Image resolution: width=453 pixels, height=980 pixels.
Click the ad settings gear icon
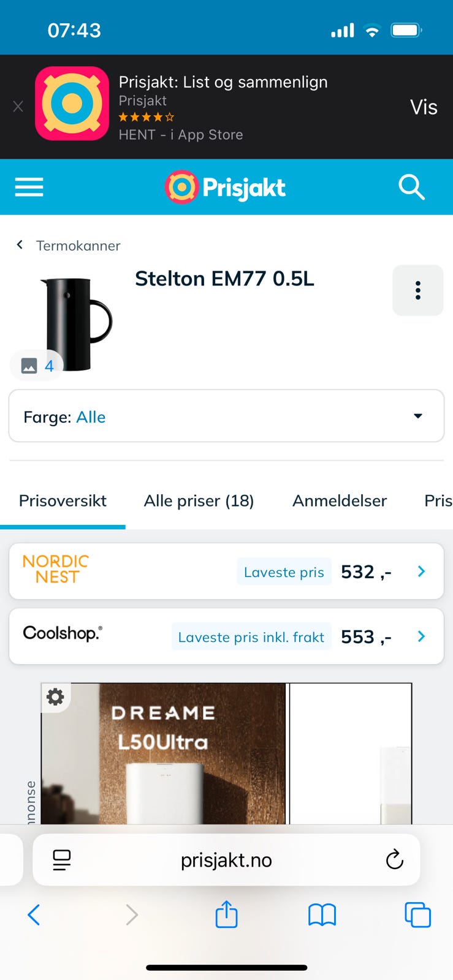point(56,697)
